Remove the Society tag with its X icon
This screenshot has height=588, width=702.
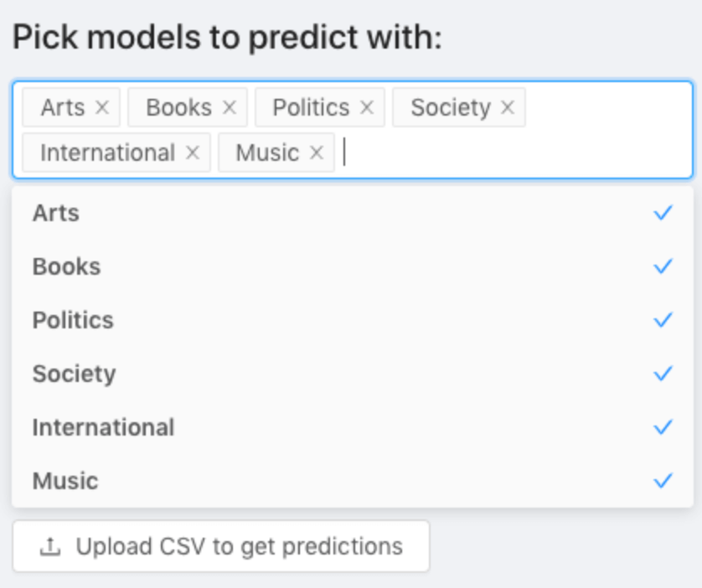click(508, 107)
